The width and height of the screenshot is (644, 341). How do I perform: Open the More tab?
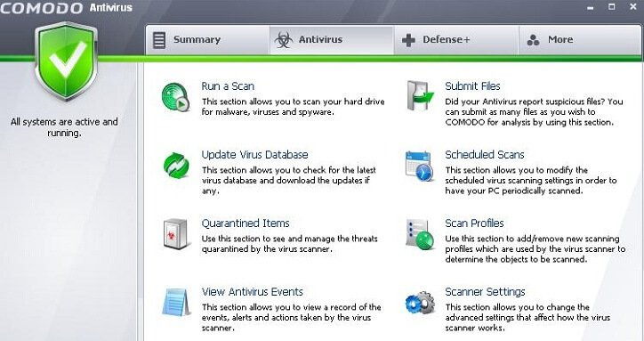(580, 40)
